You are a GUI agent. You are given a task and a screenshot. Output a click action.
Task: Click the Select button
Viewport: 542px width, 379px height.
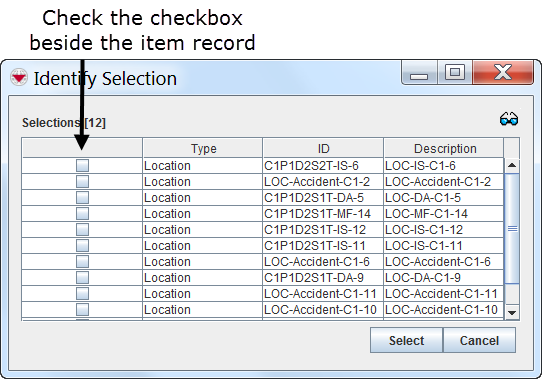[x=406, y=340]
